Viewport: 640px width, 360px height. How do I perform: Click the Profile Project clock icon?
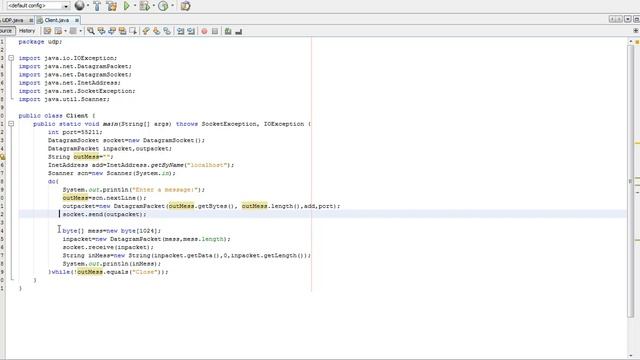coord(163,6)
